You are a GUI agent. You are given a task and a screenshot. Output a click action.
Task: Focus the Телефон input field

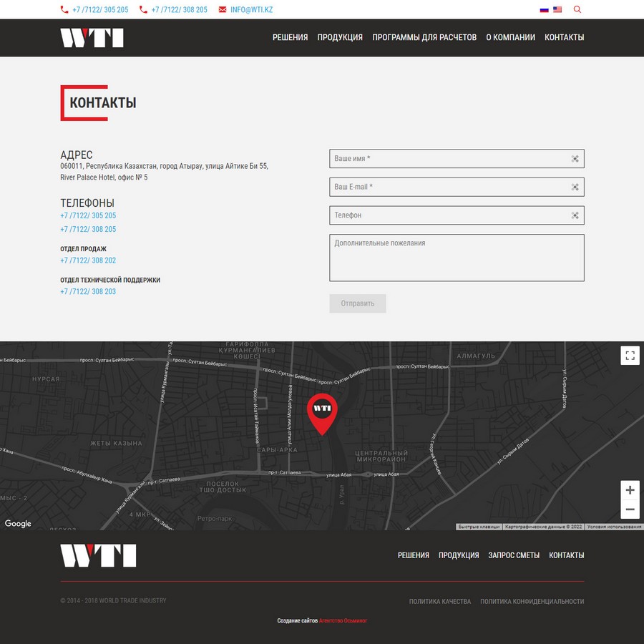pos(457,215)
